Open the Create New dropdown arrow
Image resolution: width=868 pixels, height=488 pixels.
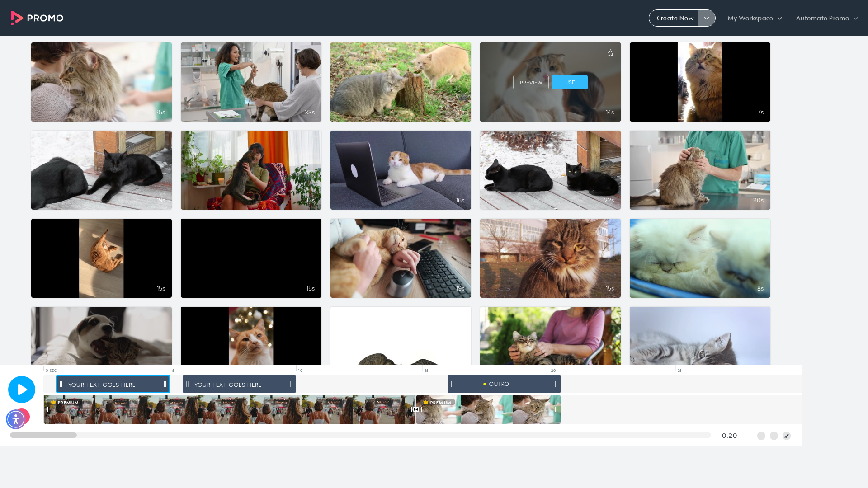pos(707,18)
